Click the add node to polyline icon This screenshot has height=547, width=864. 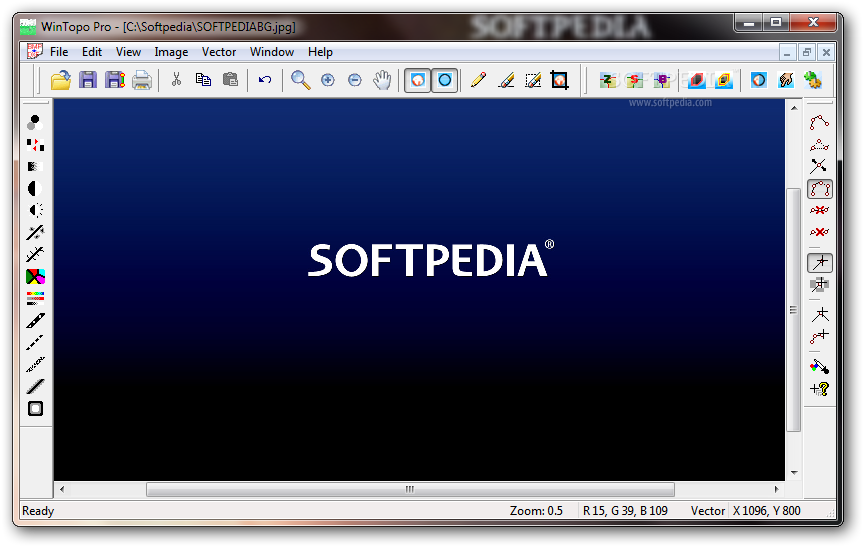(x=819, y=337)
